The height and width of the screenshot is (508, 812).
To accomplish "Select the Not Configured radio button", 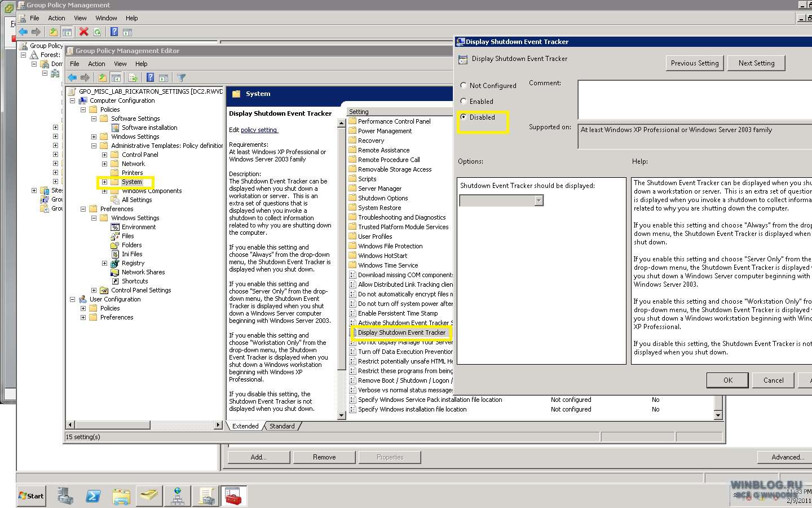I will (x=464, y=85).
